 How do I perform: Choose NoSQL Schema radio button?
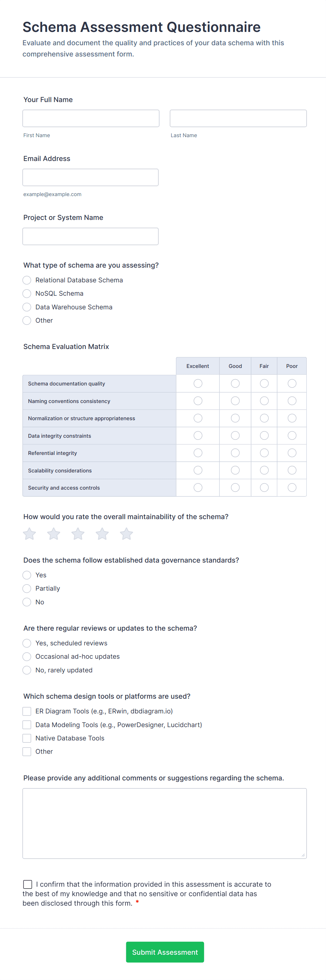[27, 293]
